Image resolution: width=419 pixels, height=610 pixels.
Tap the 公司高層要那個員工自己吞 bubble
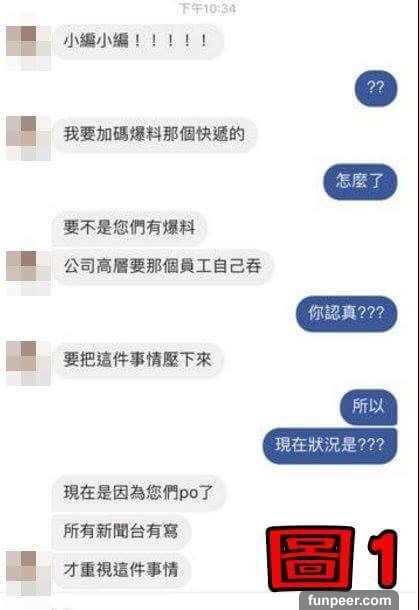pos(163,266)
